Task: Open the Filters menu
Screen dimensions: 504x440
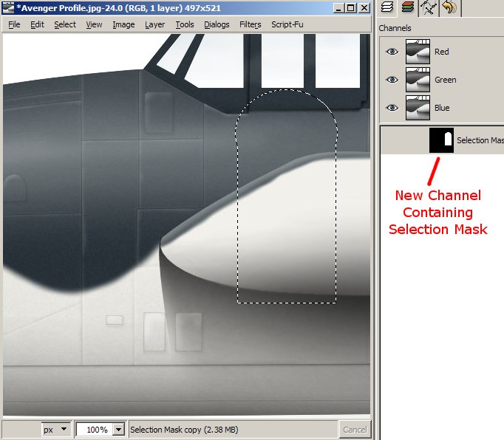Action: 250,24
